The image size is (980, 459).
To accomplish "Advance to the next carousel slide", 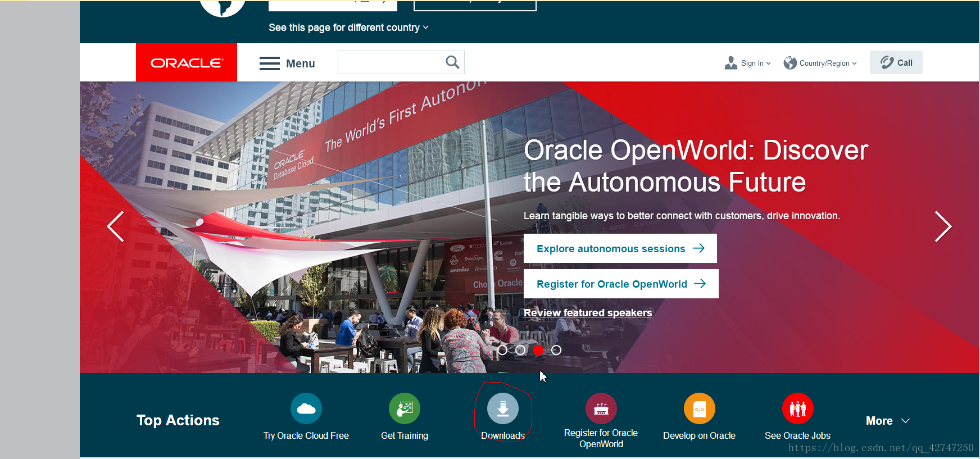I will [x=943, y=226].
